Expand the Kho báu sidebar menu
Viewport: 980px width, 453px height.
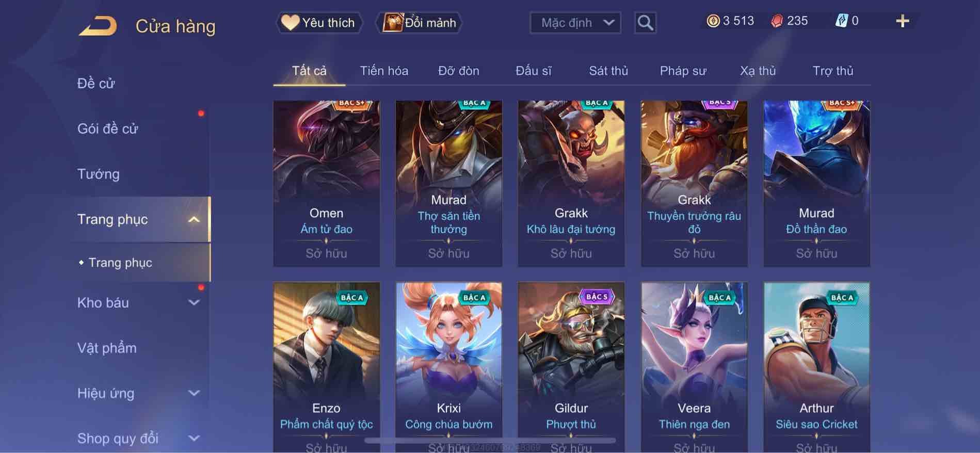pyautogui.click(x=194, y=303)
